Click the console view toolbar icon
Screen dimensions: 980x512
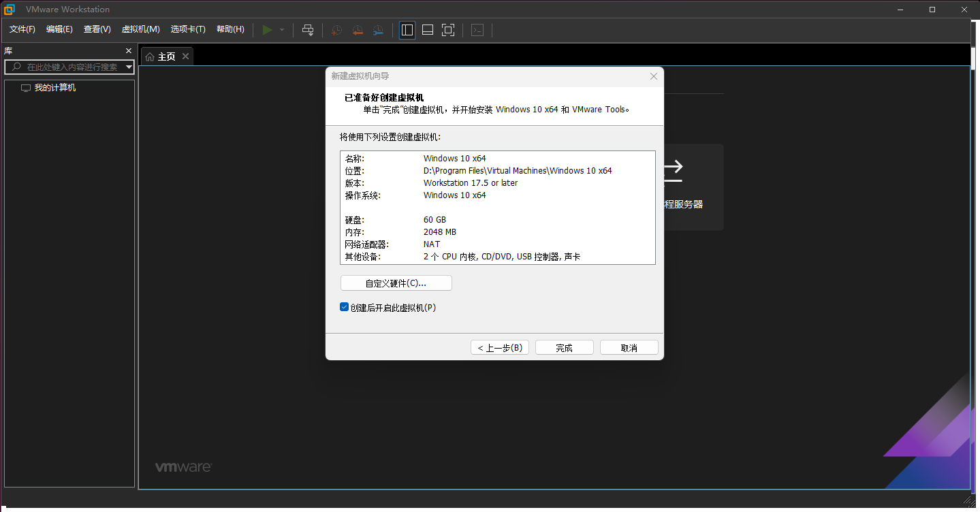(478, 30)
